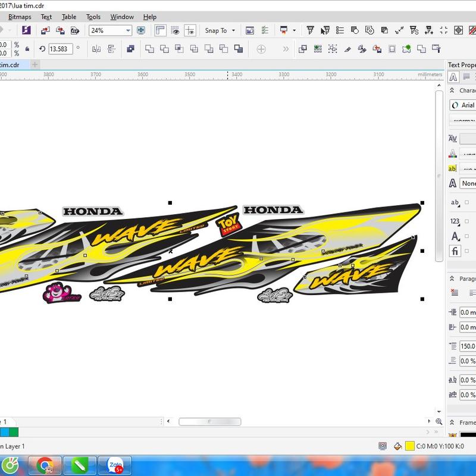Open the Table menu
This screenshot has width=476, height=476.
point(69,17)
